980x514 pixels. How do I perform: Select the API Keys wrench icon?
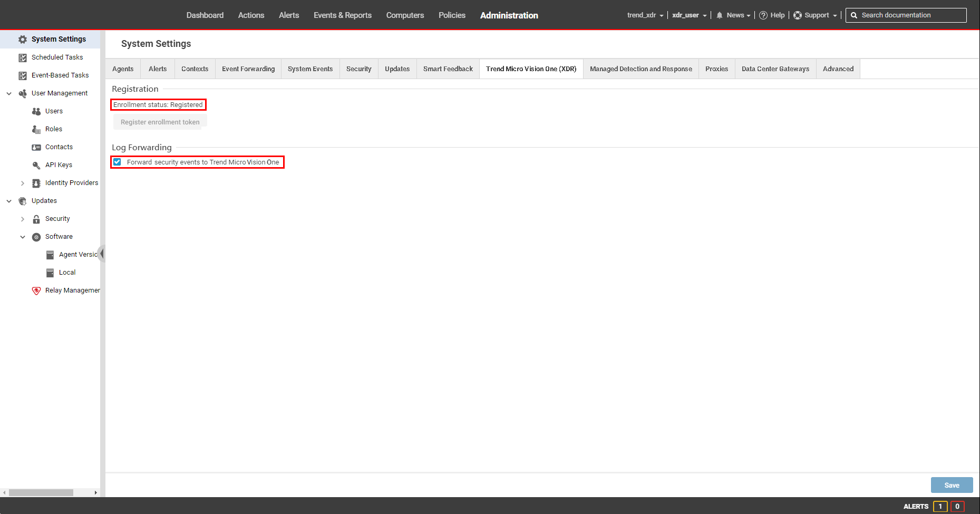click(x=36, y=164)
